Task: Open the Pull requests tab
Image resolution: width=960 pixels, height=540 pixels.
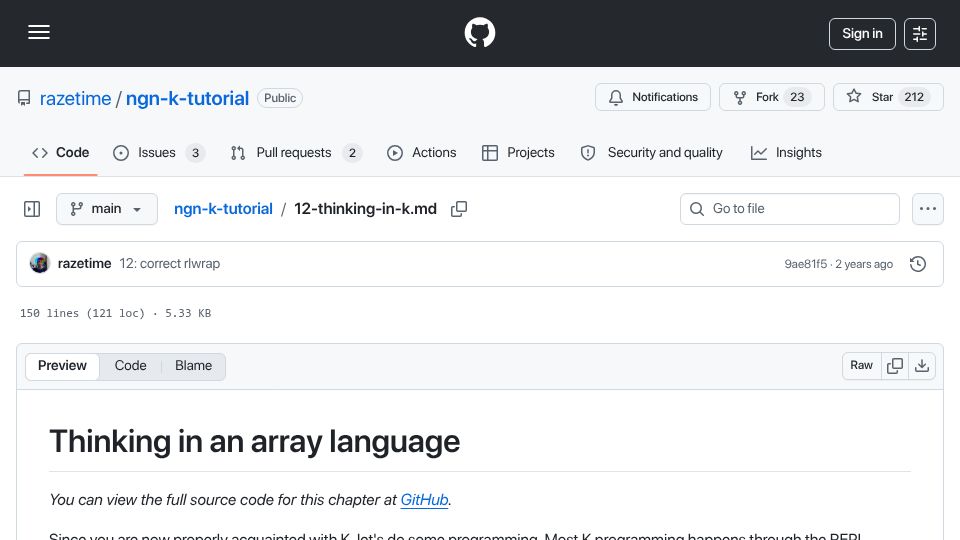Action: pos(296,153)
